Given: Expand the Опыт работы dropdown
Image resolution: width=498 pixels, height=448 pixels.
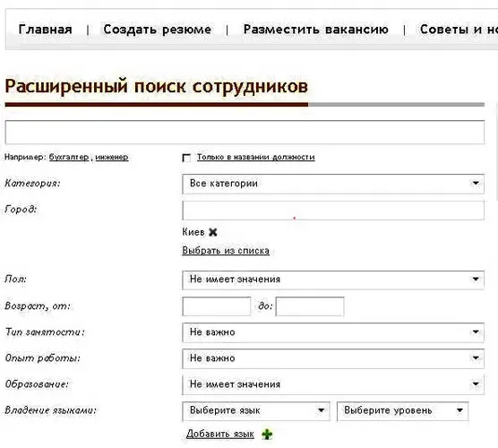Looking at the screenshot, I should [x=333, y=358].
